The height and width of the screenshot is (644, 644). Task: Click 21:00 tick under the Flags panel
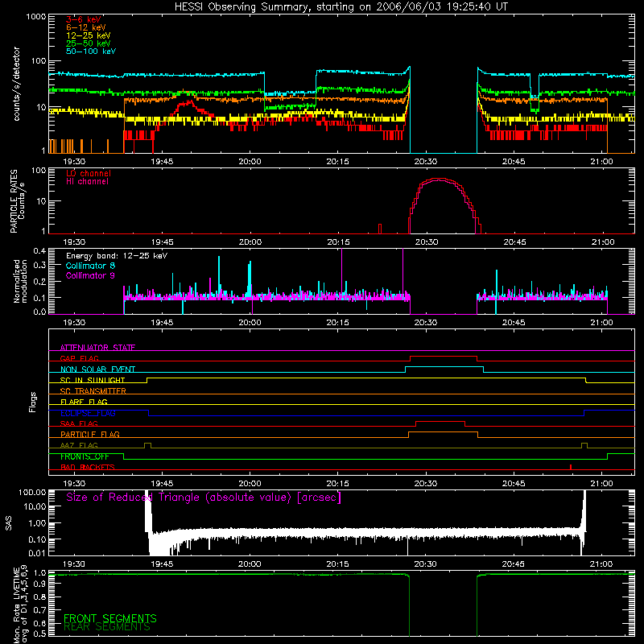click(x=601, y=484)
